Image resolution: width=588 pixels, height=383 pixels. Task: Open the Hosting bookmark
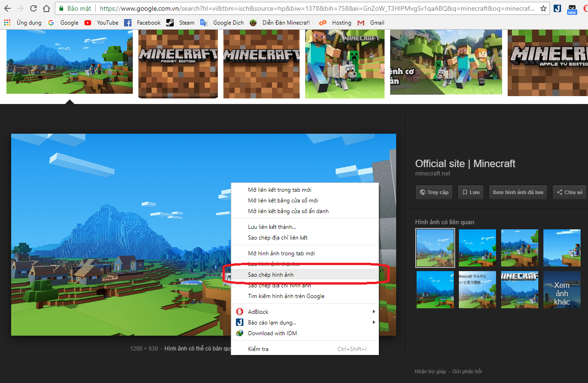coord(335,23)
